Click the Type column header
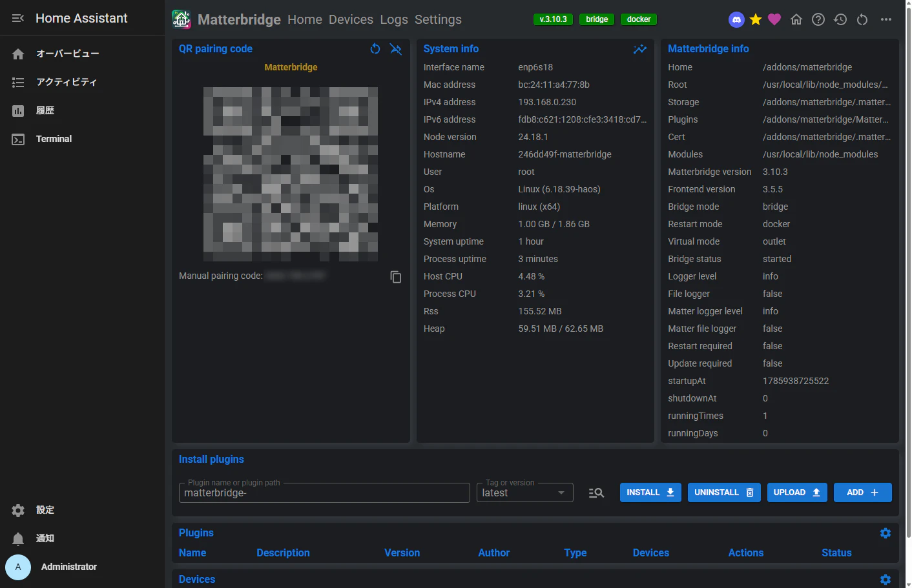 pyautogui.click(x=575, y=553)
